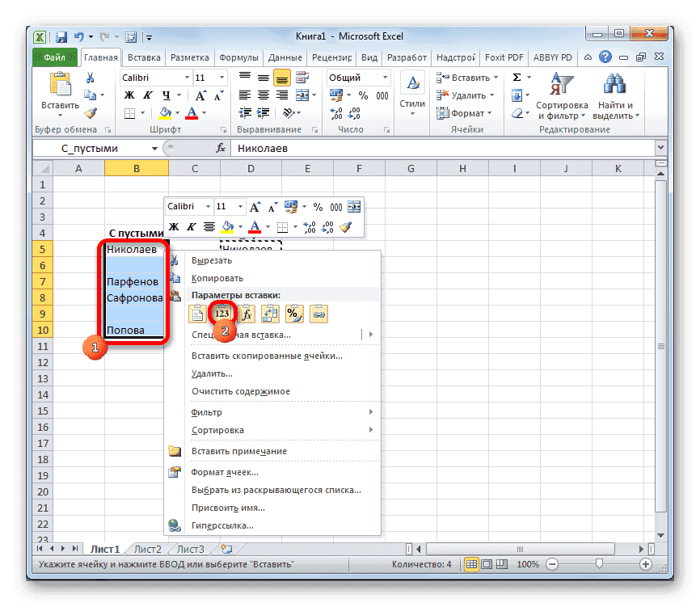Click the Keep Source Formatting paste icon
The image size is (700, 607).
[x=197, y=314]
